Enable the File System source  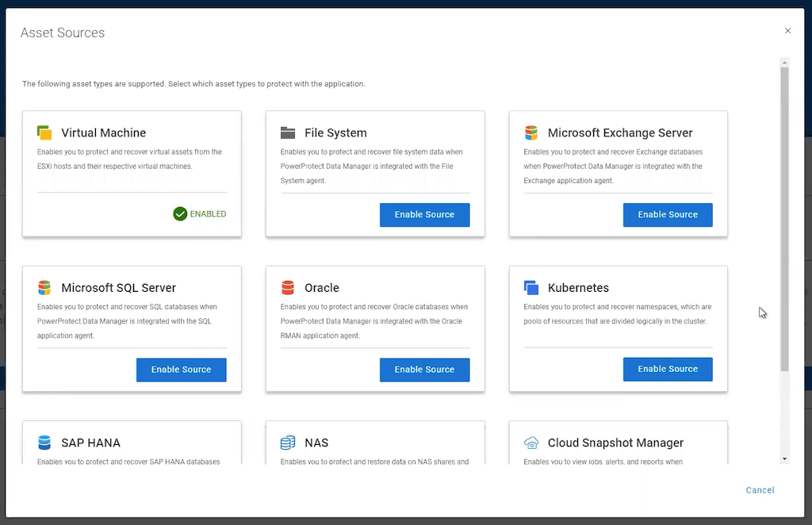[425, 215]
